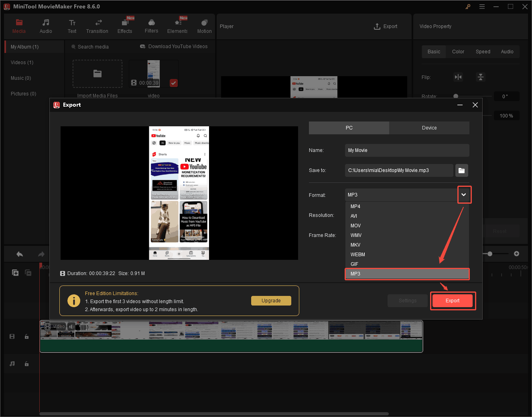Switch to the Audio property tab
Image resolution: width=532 pixels, height=417 pixels.
click(x=507, y=52)
